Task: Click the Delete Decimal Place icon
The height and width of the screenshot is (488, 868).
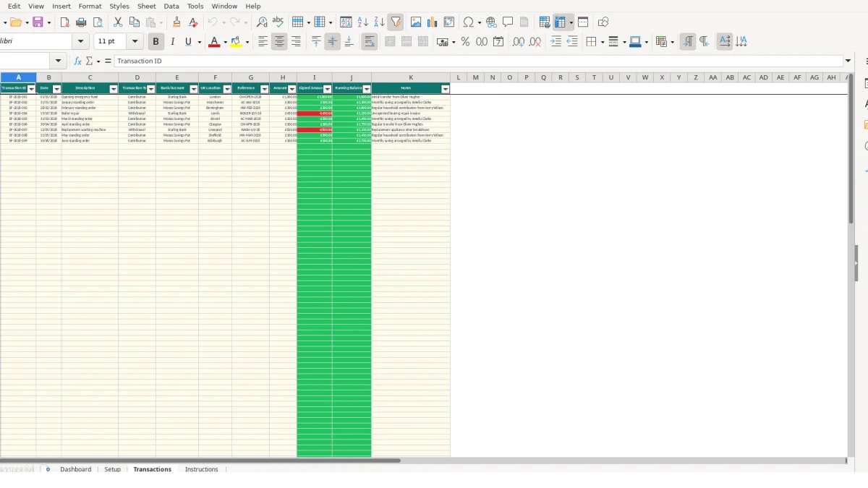Action: coord(535,42)
